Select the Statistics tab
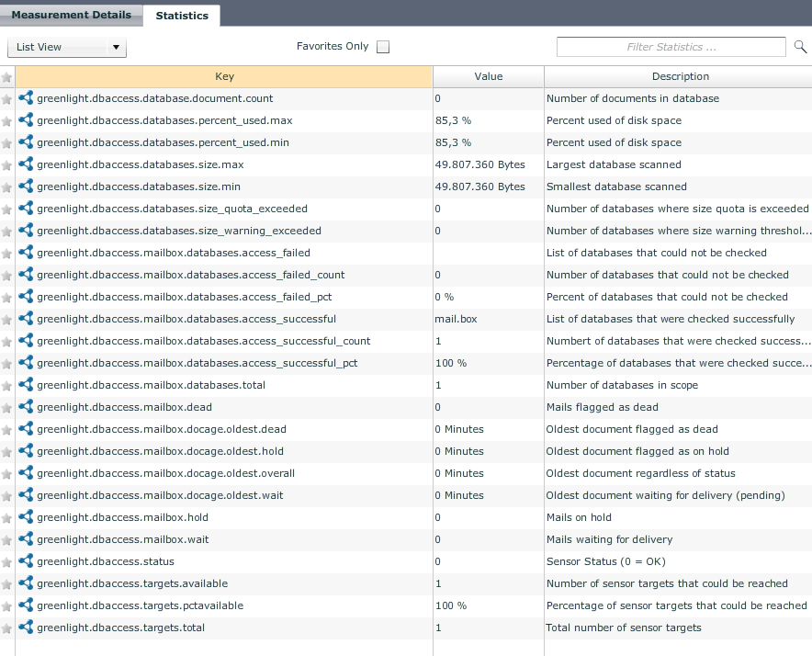Screen dimensions: 812x656 [182, 16]
